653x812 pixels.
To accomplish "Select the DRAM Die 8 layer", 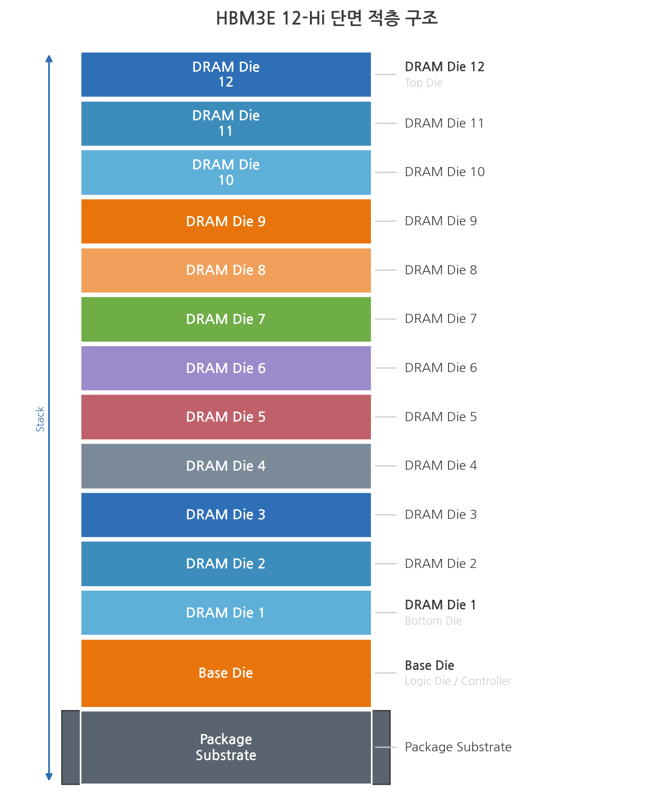I will pos(226,270).
